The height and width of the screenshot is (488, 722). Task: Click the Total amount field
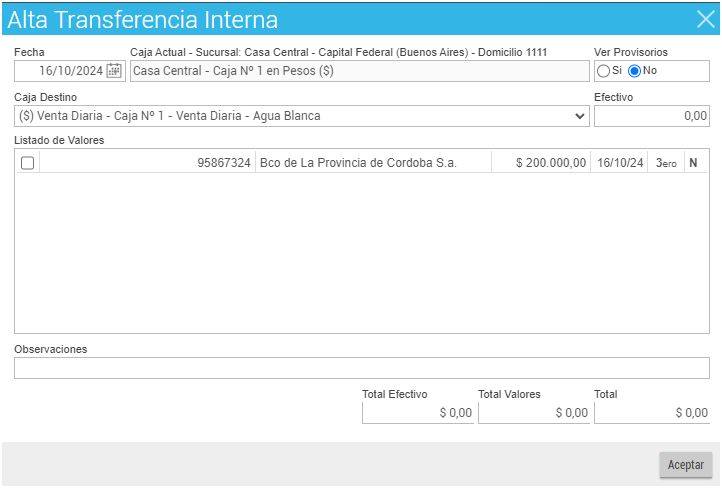651,412
